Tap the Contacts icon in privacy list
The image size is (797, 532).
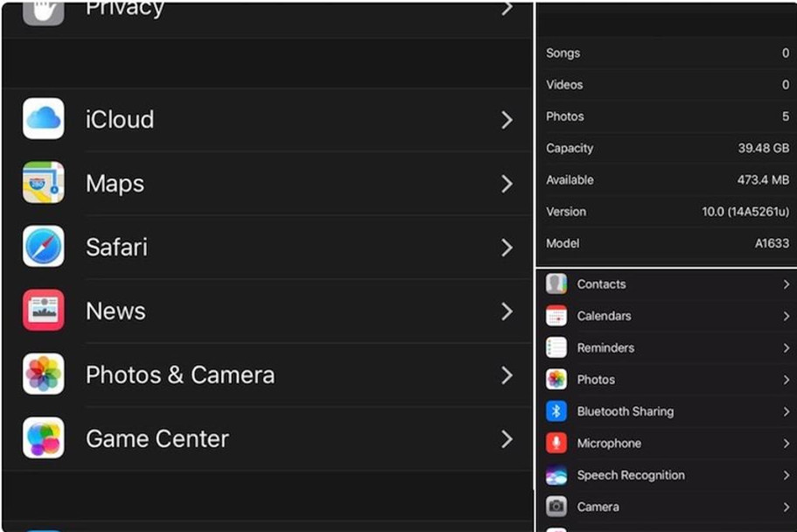[556, 283]
